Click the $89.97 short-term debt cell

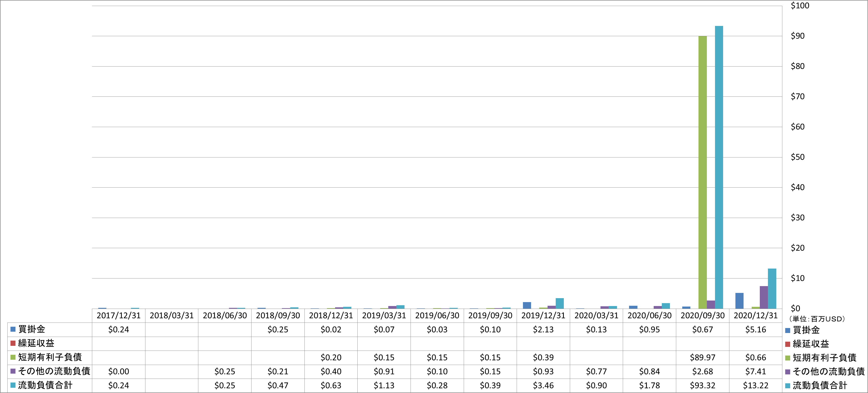point(703,357)
